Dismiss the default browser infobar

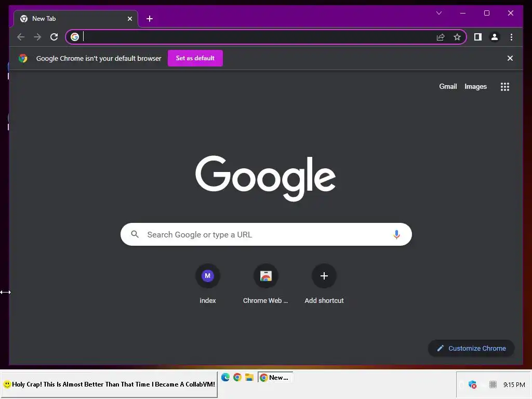click(x=510, y=58)
